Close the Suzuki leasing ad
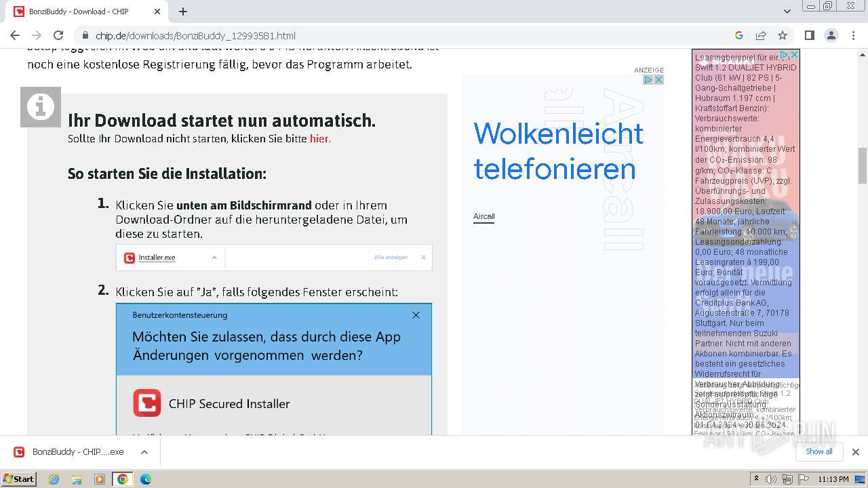This screenshot has width=868, height=488. 795,54
